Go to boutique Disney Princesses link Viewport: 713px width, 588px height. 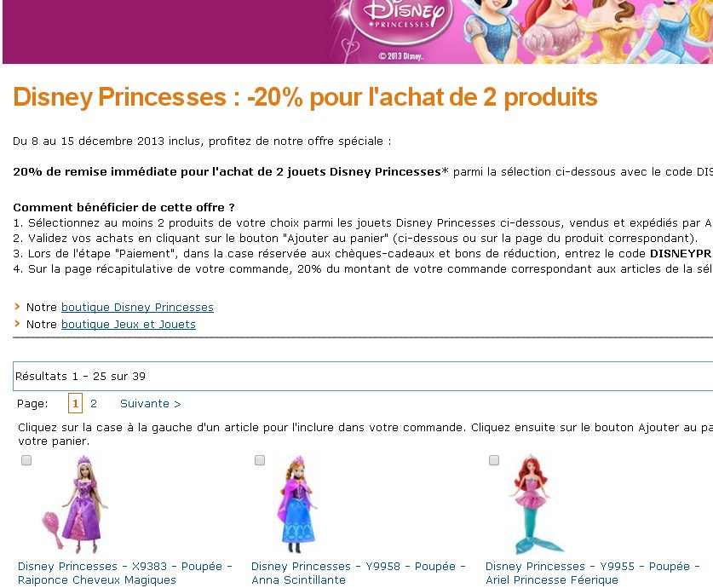click(x=137, y=308)
